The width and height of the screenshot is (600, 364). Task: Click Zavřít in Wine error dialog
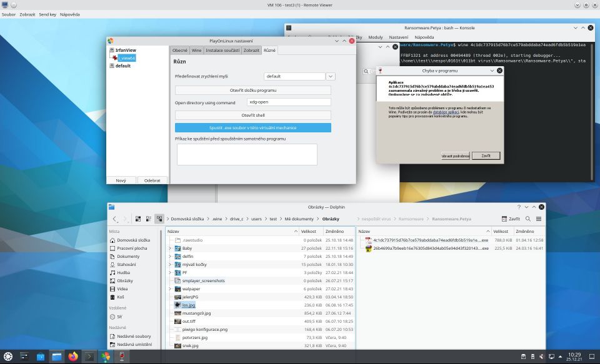(486, 155)
